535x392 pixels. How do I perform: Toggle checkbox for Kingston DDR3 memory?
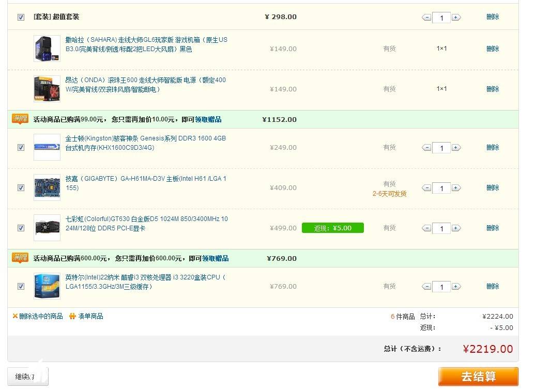click(21, 147)
